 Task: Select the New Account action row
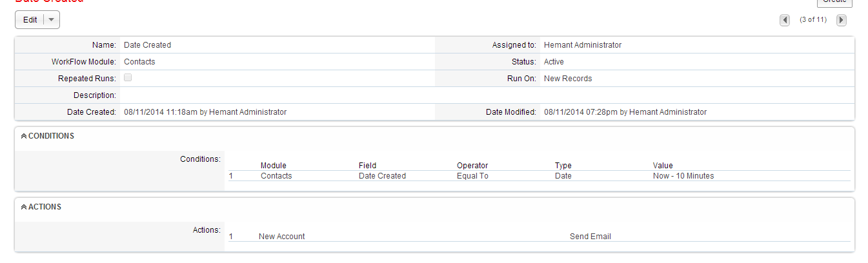coord(281,237)
